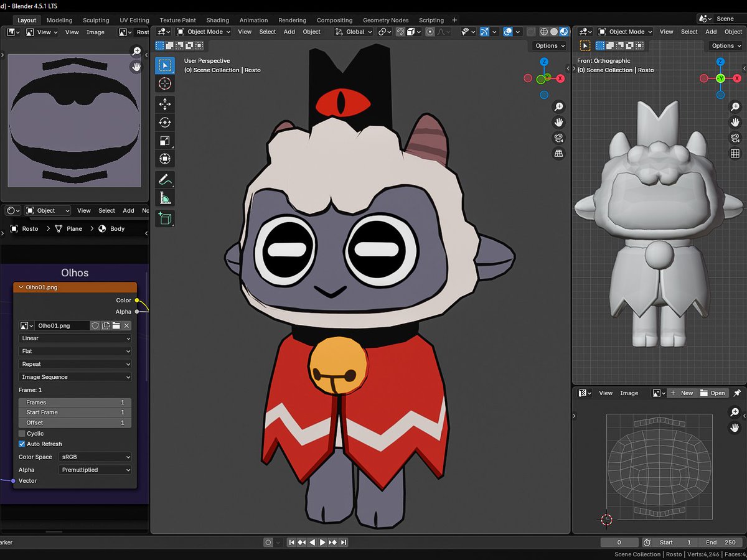Image resolution: width=747 pixels, height=560 pixels.
Task: Click the fake user shield icon for Olho01.png
Action: 95,325
